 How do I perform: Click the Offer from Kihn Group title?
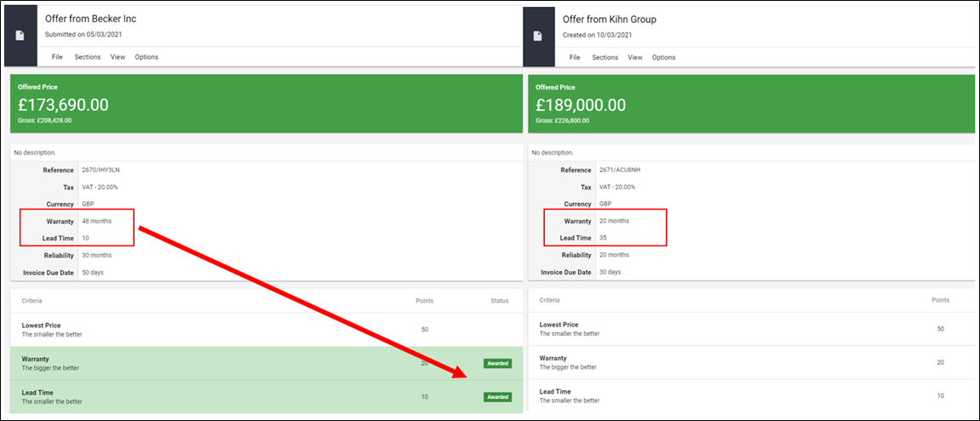pos(610,20)
